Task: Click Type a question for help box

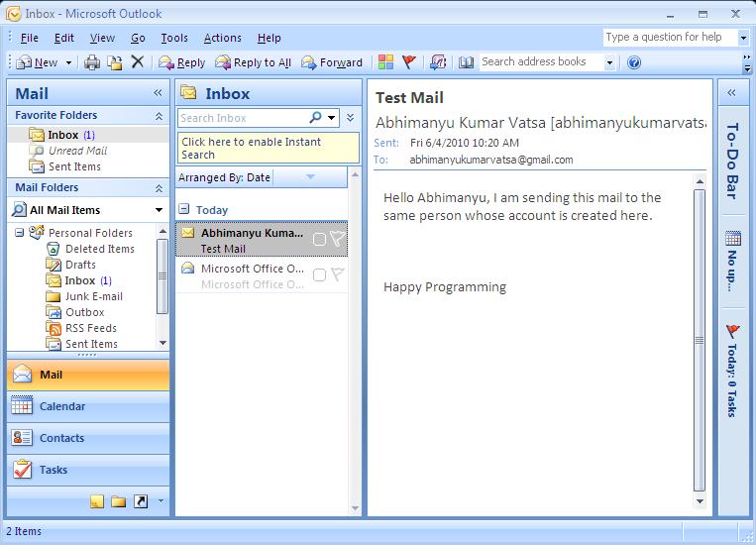Action: coord(670,37)
